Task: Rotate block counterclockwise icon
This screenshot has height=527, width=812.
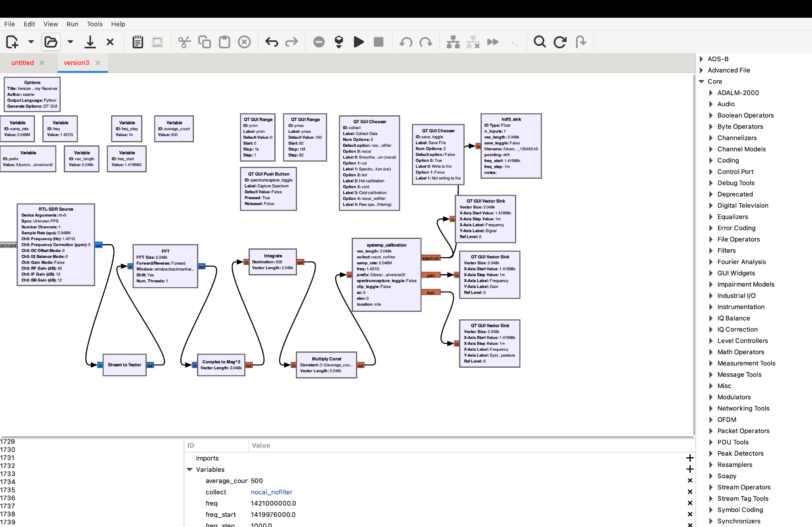Action: point(406,42)
